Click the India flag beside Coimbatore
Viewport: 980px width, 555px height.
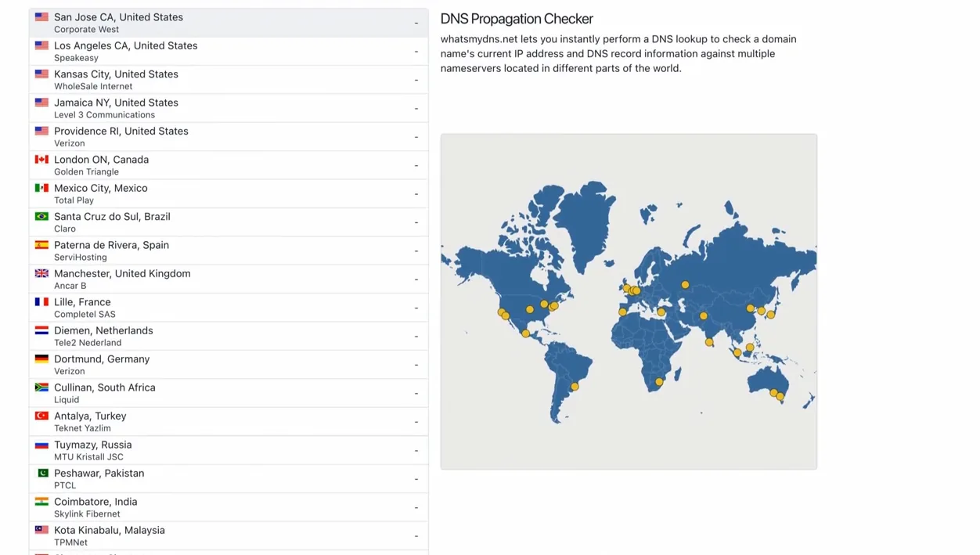41,501
